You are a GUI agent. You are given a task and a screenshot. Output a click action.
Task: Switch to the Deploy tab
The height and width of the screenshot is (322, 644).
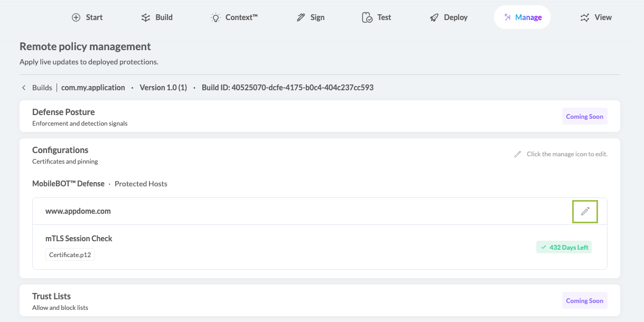449,17
